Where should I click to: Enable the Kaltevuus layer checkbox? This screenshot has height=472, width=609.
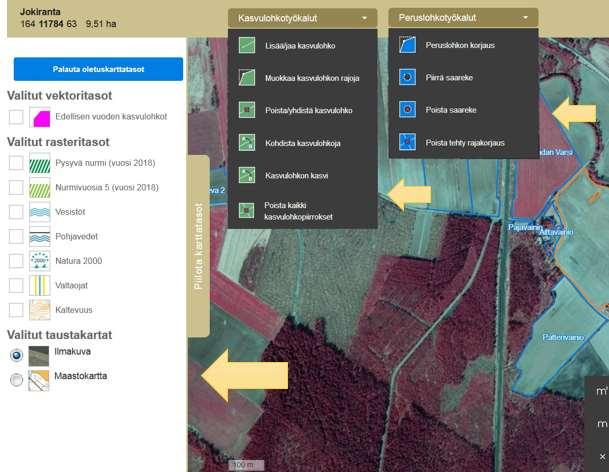16,310
